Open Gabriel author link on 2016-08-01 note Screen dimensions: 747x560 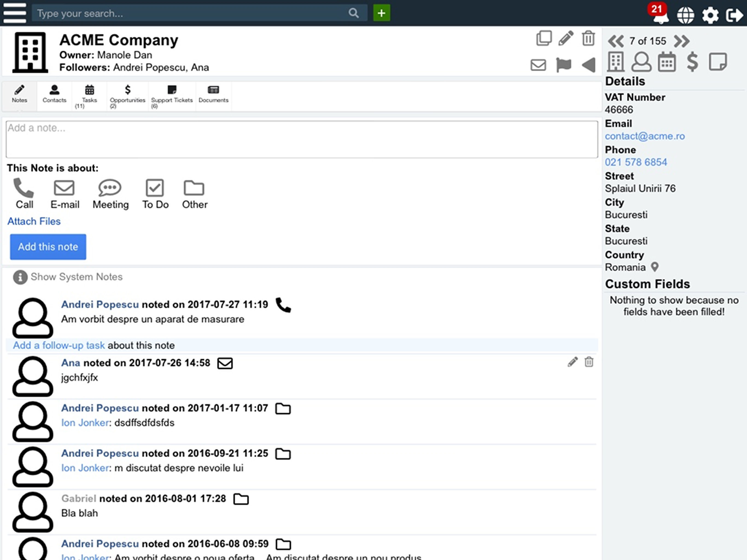click(x=79, y=498)
